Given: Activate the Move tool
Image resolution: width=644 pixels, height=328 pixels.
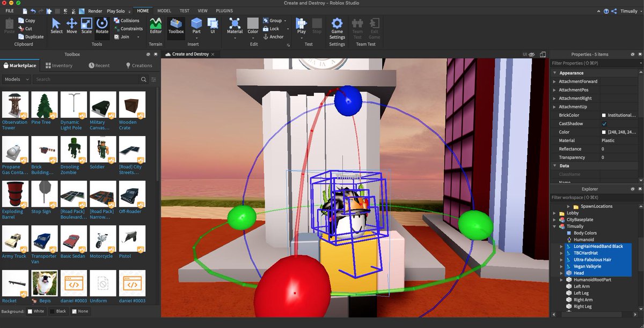Looking at the screenshot, I should tap(71, 26).
